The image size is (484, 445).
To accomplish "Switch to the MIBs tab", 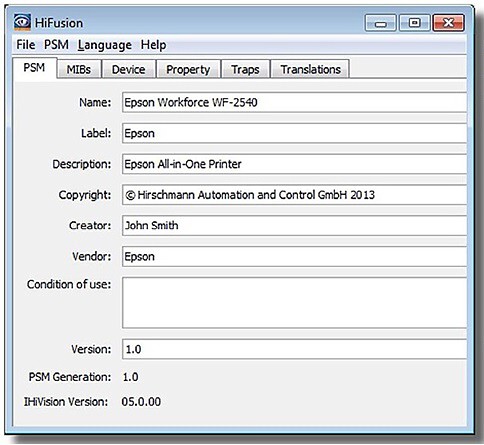I will pos(79,69).
